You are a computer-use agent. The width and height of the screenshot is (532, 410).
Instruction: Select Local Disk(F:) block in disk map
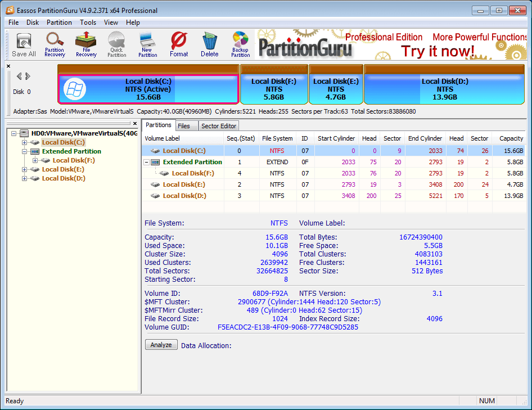click(x=274, y=85)
